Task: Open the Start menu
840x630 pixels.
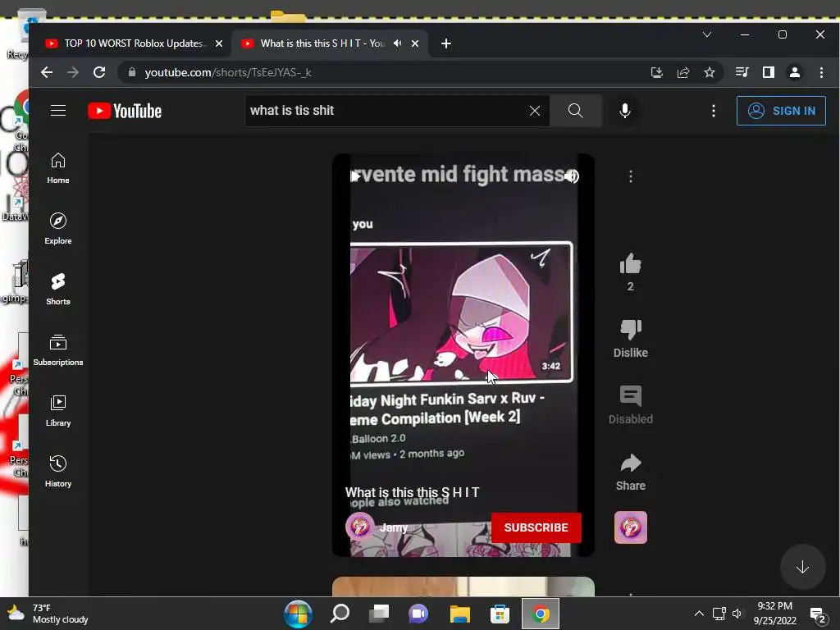Action: pos(298,614)
